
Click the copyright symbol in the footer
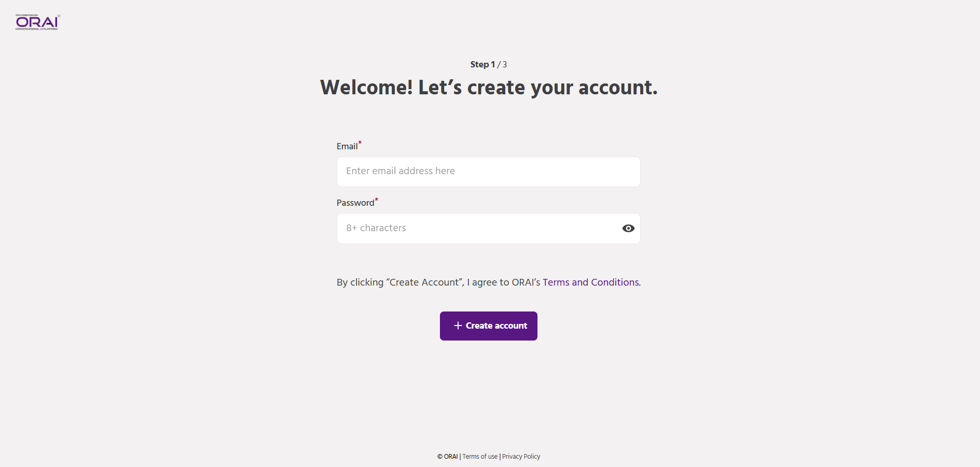click(x=440, y=457)
